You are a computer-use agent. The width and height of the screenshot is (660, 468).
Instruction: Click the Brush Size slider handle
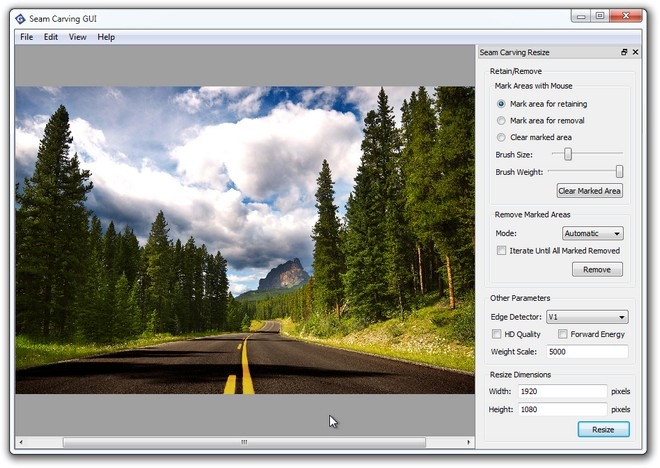coord(568,154)
